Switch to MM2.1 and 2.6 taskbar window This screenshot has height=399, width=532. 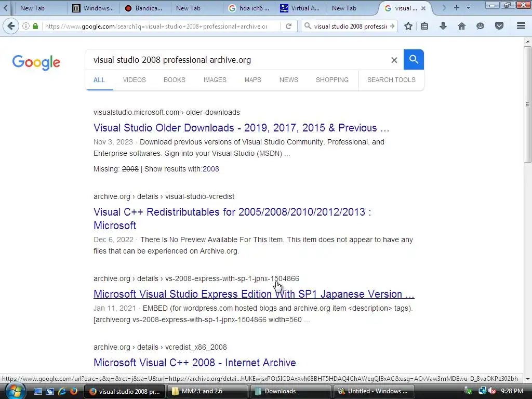click(x=207, y=391)
